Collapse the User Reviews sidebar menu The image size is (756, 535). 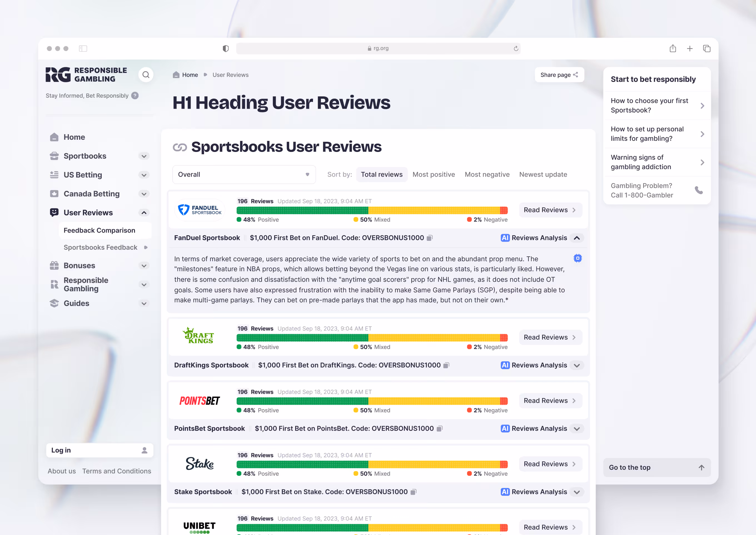[144, 213]
